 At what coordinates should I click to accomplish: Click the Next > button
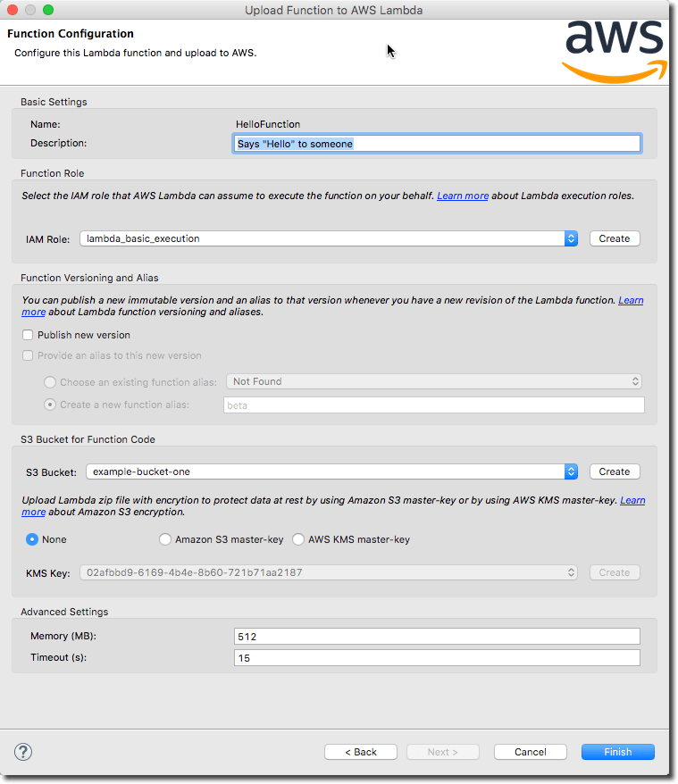coord(443,752)
